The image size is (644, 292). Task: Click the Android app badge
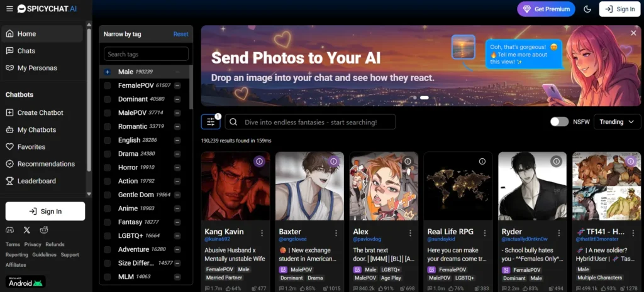coord(25,281)
